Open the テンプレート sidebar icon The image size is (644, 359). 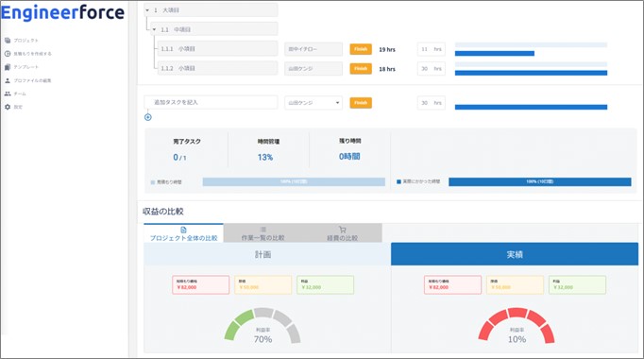[x=8, y=67]
